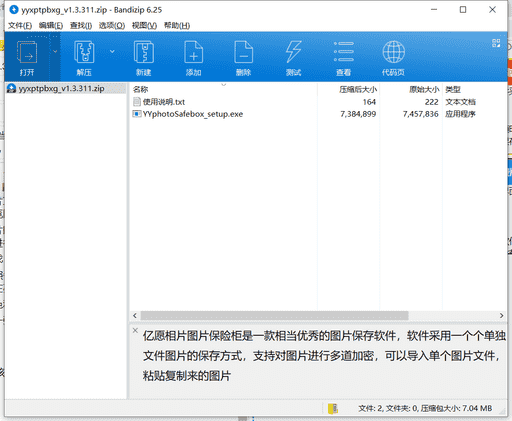Click the text file icon of 使用说明.txt
The width and height of the screenshot is (512, 421).
[137, 101]
